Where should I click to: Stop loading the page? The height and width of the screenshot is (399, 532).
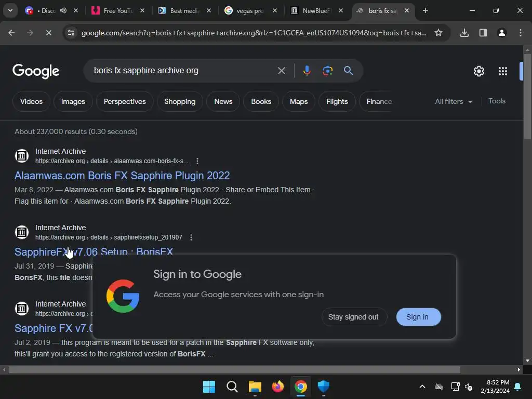tap(48, 33)
